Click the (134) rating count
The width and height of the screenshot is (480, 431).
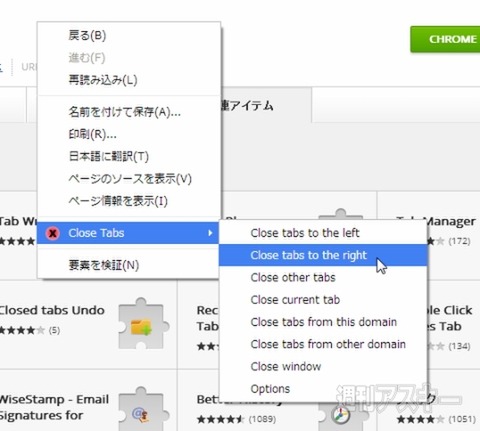point(459,346)
